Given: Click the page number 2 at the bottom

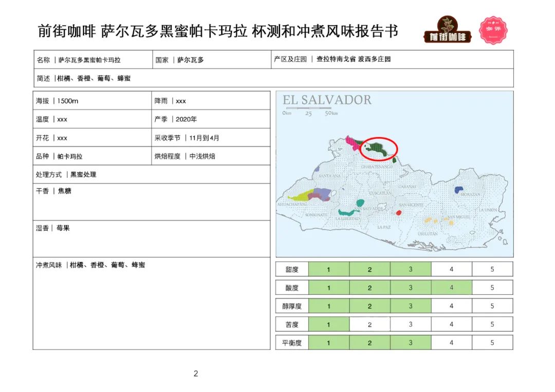Looking at the screenshot, I should [196, 374].
